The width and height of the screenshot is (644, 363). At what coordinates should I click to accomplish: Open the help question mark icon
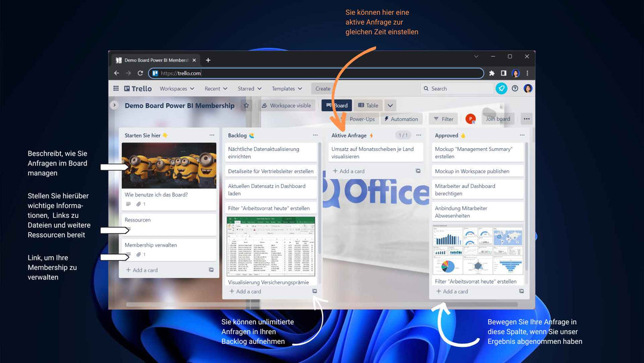click(515, 88)
